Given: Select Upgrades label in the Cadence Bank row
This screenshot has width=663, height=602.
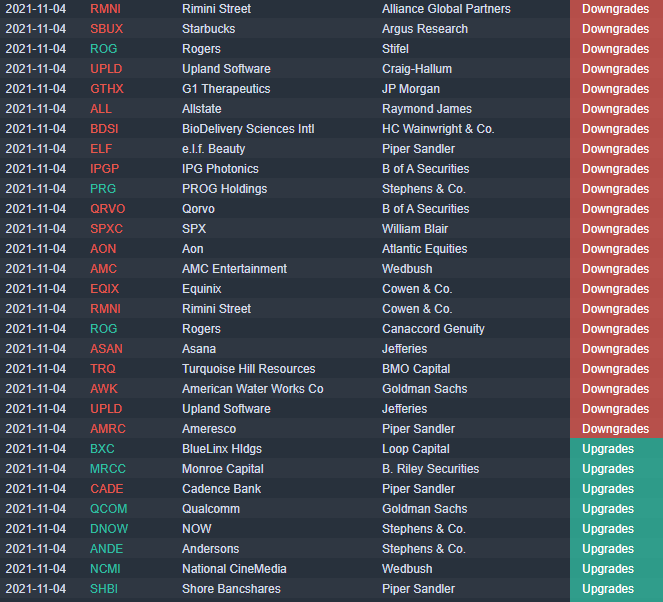Looking at the screenshot, I should point(608,489).
